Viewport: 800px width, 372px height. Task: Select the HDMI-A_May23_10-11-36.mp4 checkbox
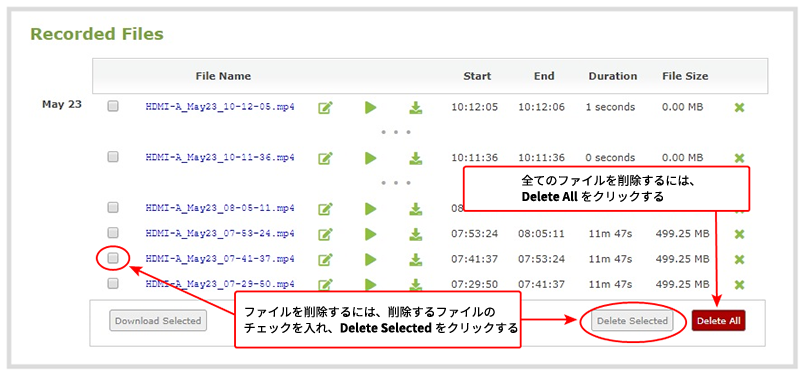pos(113,157)
